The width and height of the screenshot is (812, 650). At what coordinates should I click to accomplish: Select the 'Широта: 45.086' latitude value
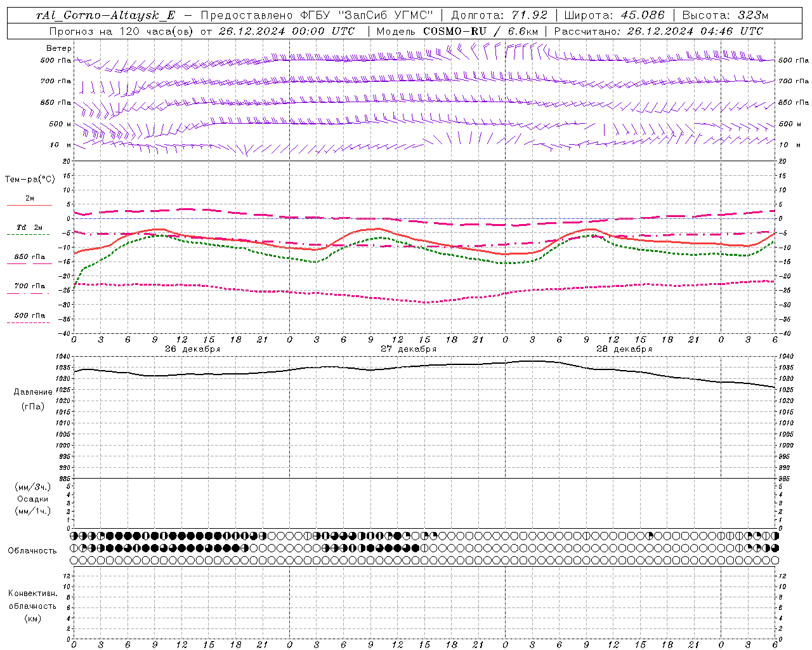(x=614, y=15)
